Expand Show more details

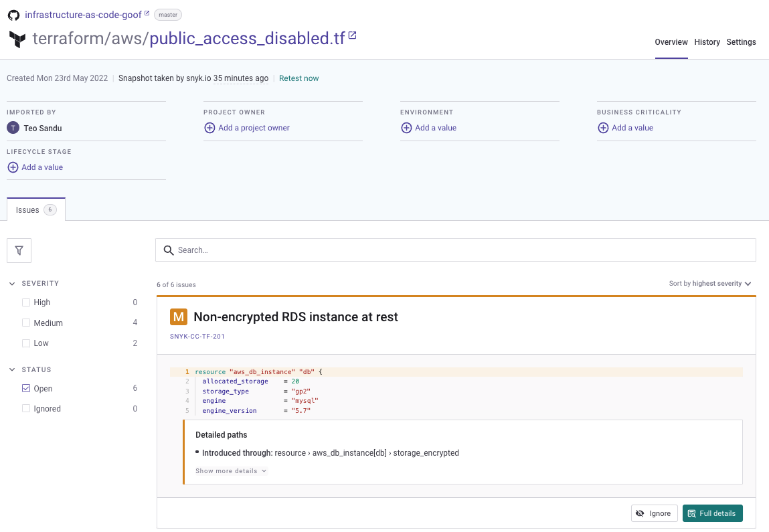[231, 471]
